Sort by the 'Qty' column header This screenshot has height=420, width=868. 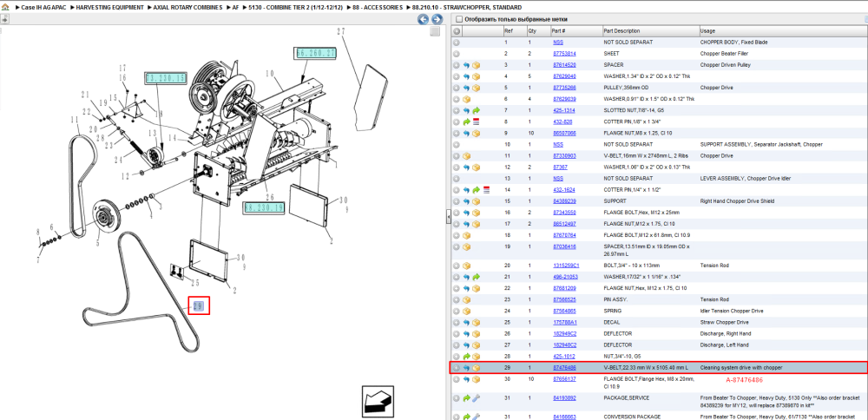pyautogui.click(x=539, y=31)
